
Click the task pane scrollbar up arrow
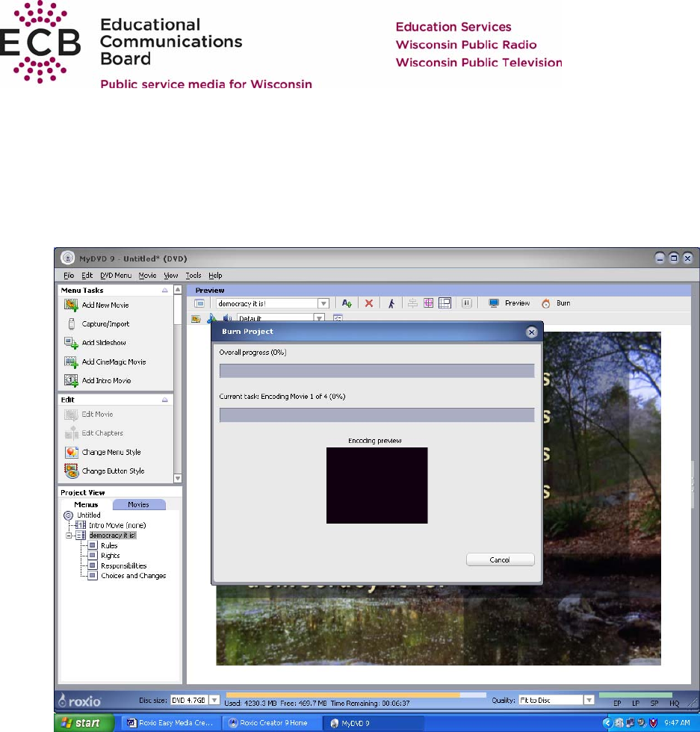178,290
